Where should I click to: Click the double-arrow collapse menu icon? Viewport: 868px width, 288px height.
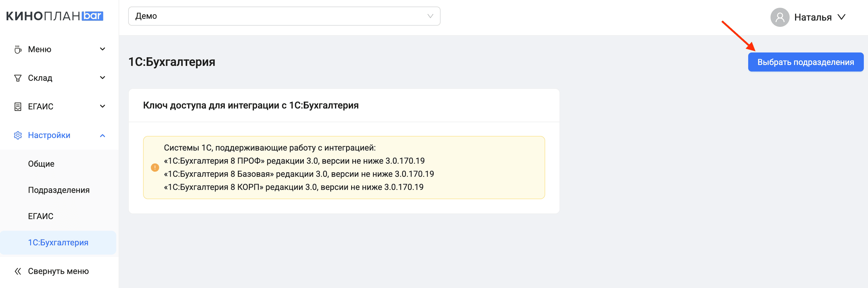coord(18,271)
